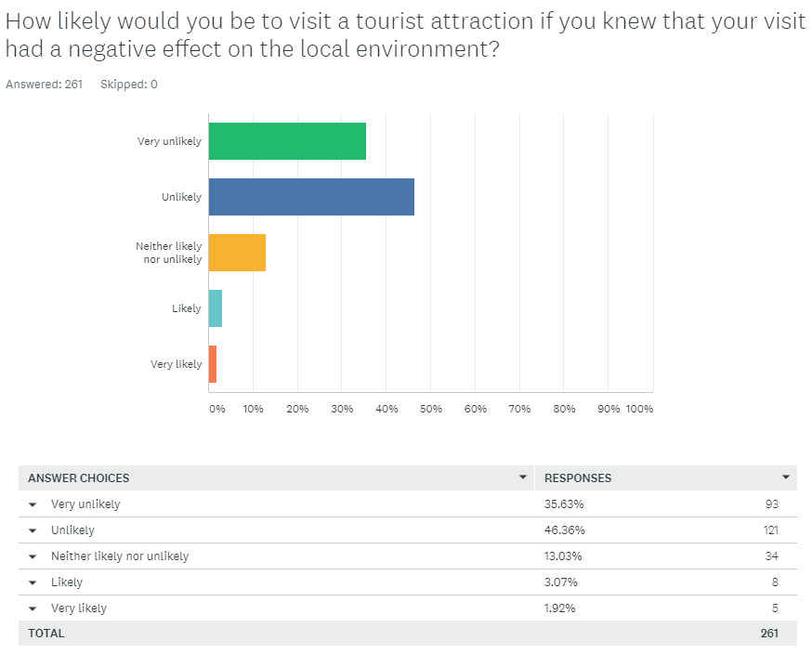Expand the Very unlikely row arrow
Viewport: 812px width, 667px height.
33,504
